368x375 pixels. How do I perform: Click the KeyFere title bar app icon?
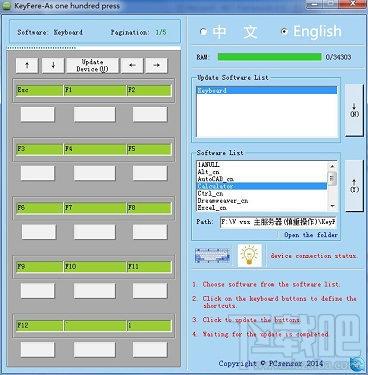click(x=7, y=6)
